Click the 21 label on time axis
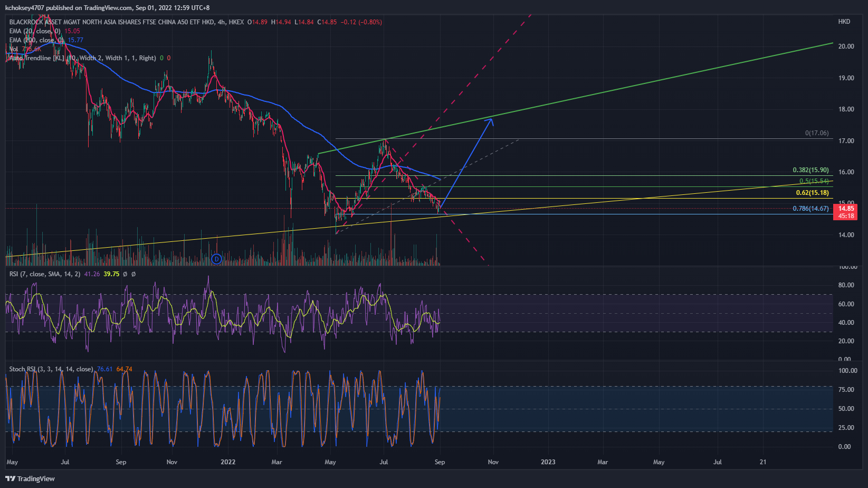868x488 pixels. tap(763, 462)
